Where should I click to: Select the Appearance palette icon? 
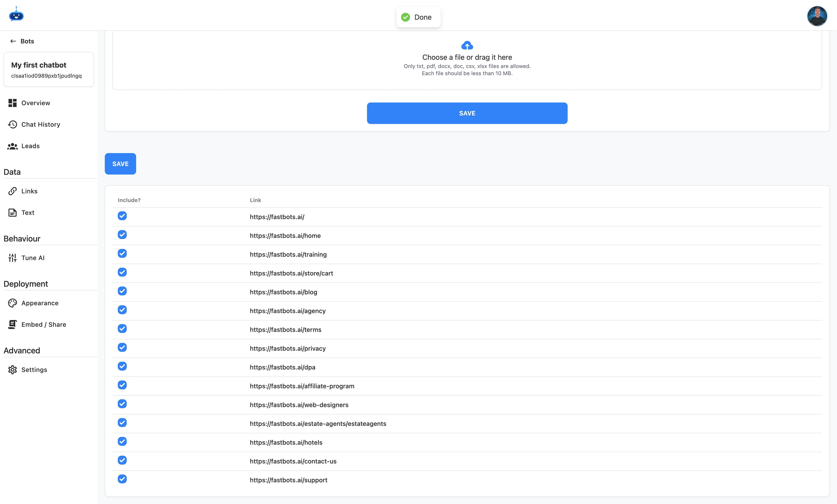coord(12,303)
